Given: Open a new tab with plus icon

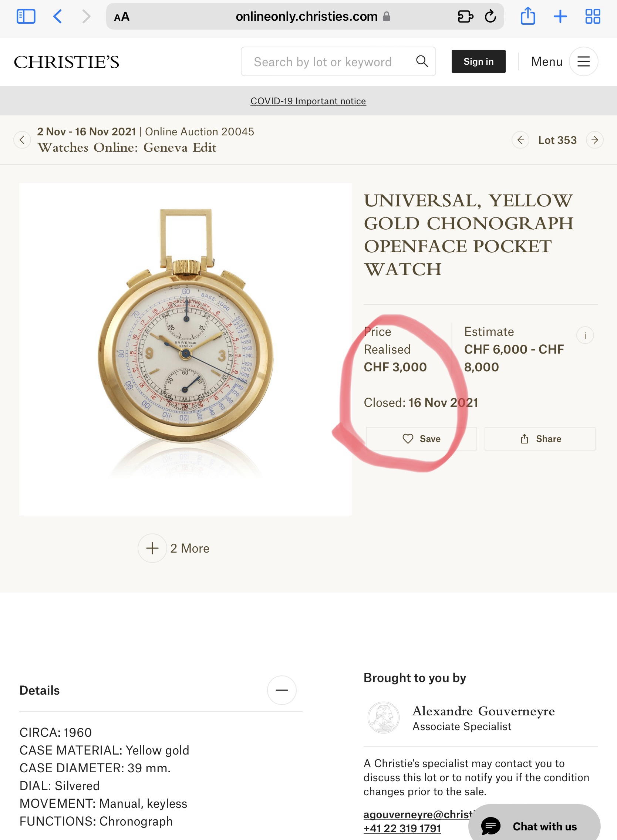Looking at the screenshot, I should (560, 16).
